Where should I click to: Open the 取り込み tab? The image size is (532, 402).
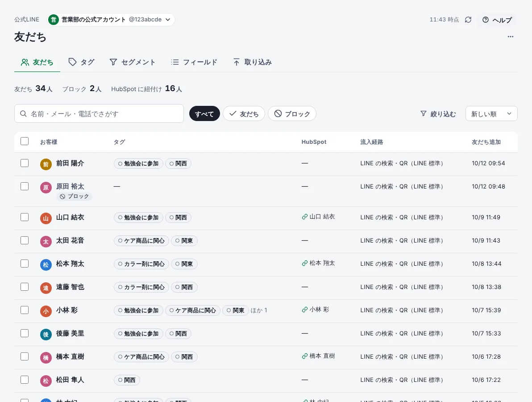253,62
